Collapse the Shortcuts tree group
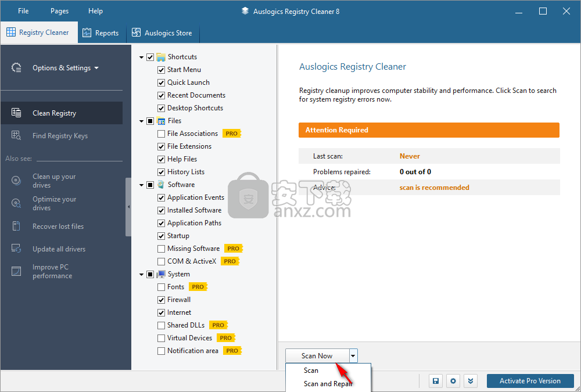 coord(141,57)
